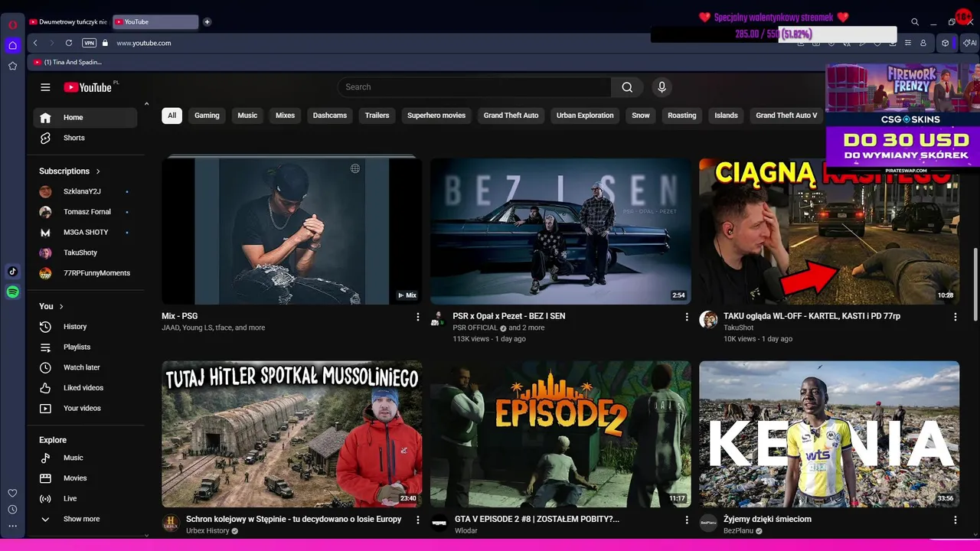Open more options for BEZ I SEN video

tap(686, 317)
